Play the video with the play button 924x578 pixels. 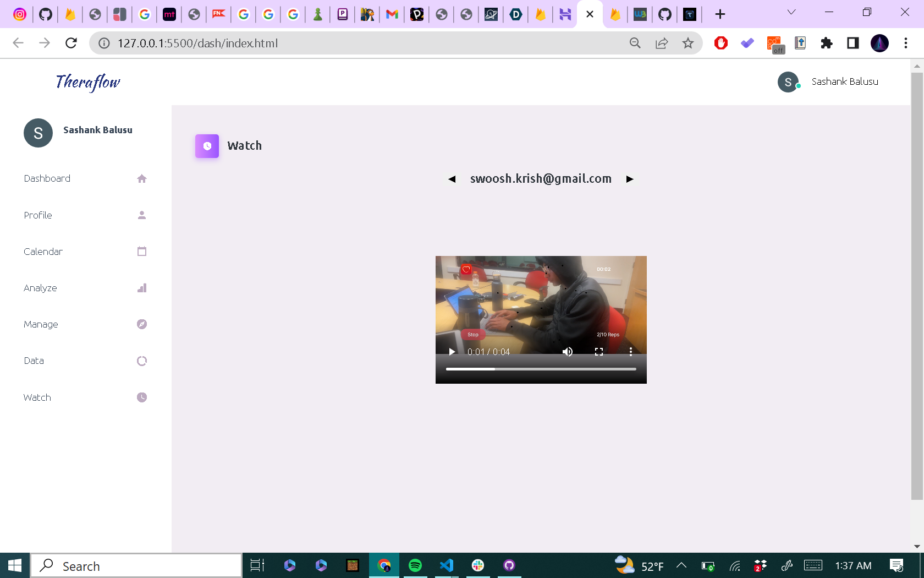pos(452,352)
